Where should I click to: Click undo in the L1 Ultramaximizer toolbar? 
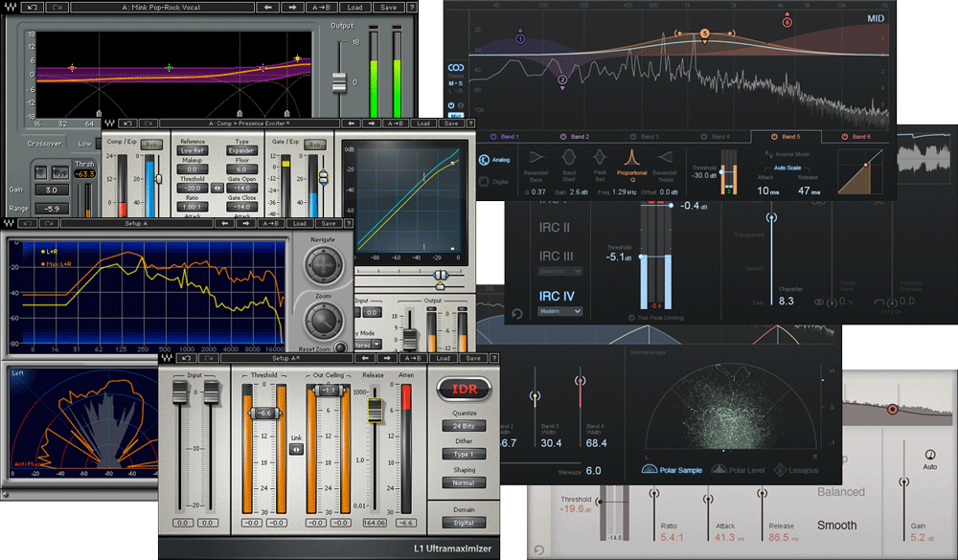186,358
